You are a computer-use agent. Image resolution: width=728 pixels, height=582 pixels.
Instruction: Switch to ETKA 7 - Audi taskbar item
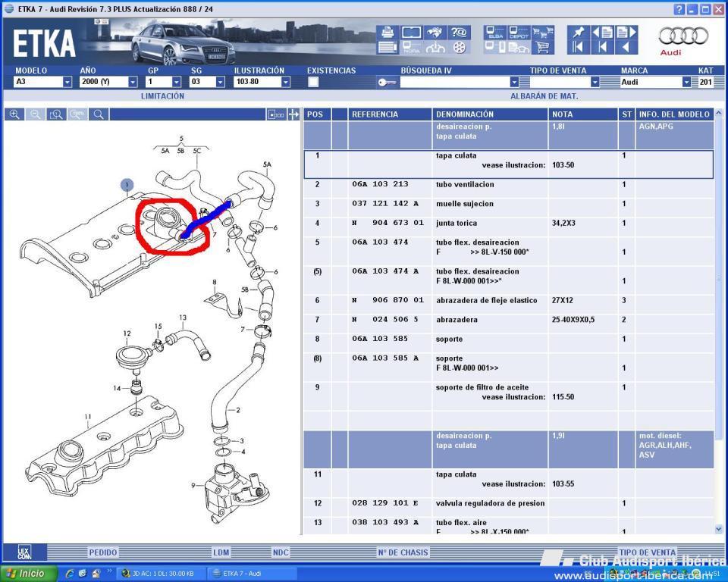253,574
